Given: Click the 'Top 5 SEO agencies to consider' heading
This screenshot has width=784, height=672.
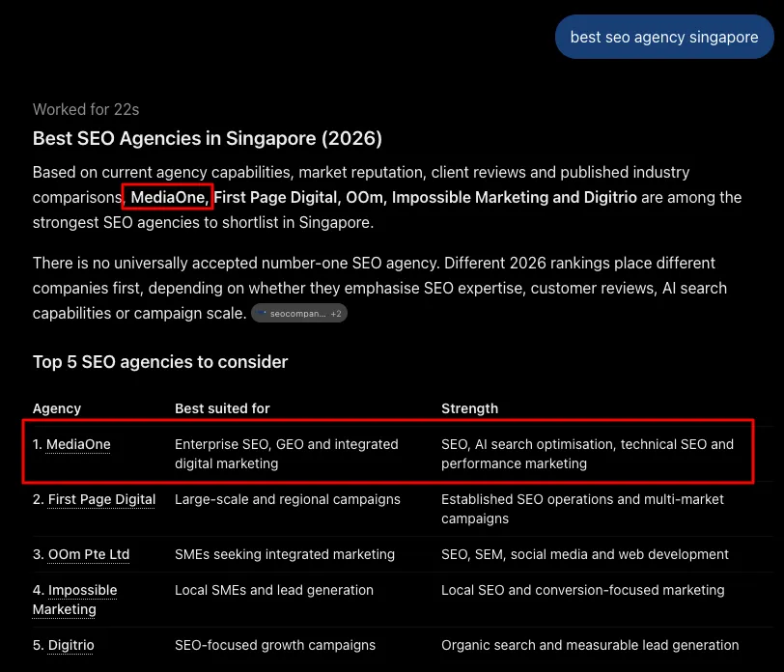Looking at the screenshot, I should click(160, 361).
